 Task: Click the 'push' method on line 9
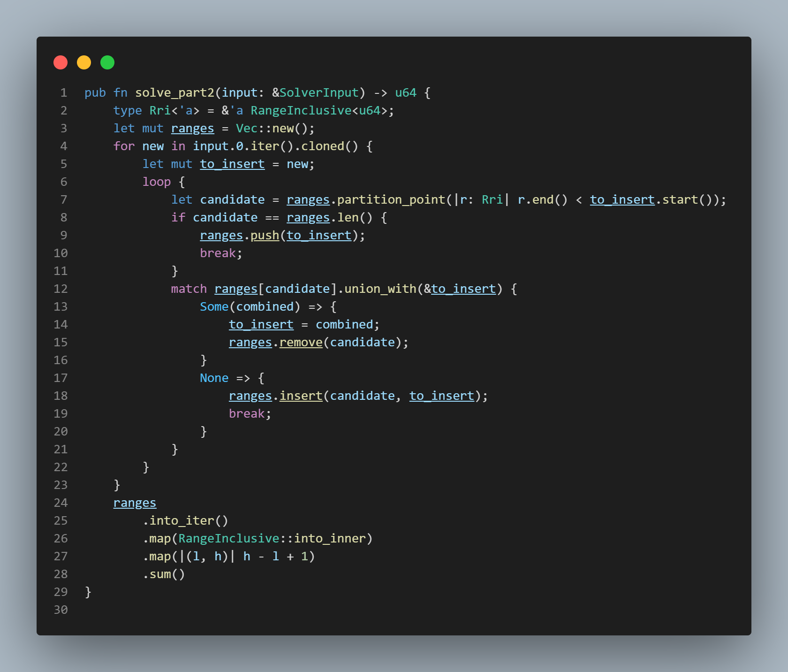[265, 236]
